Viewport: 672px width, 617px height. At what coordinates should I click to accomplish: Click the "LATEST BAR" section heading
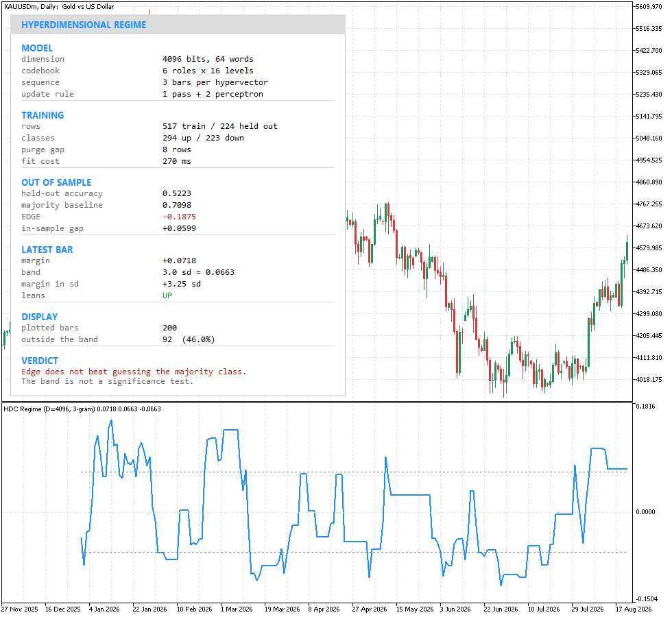click(x=47, y=250)
